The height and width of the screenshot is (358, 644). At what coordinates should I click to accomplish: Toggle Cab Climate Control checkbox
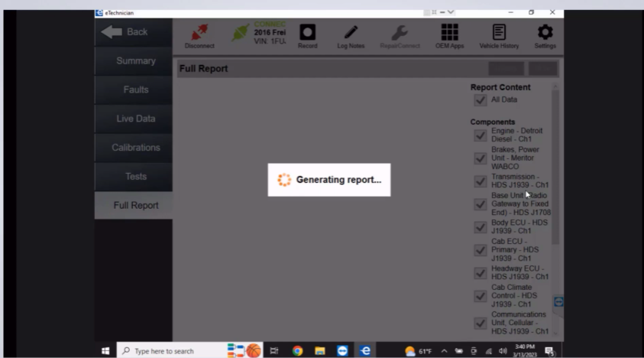tap(480, 296)
